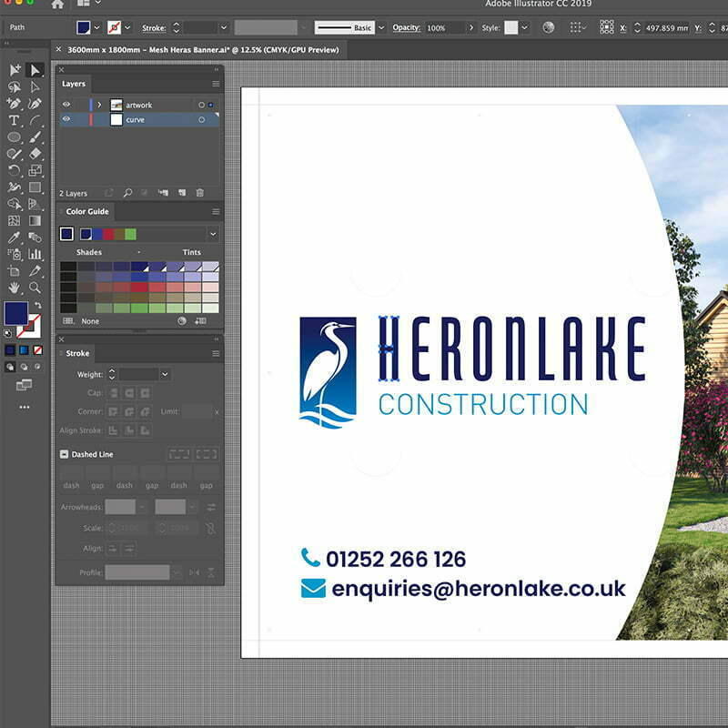Click default fill and stroke icon
Screen dimensions: 728x728
coord(7,333)
